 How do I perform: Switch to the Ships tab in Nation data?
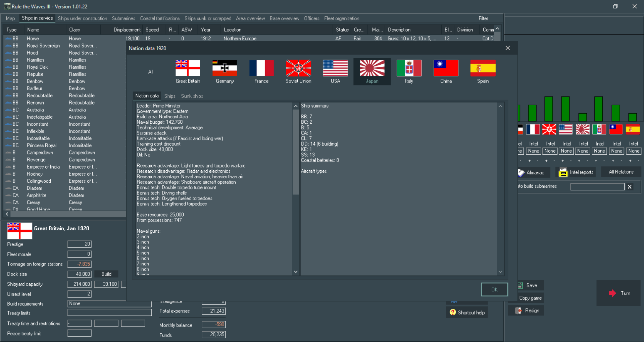click(x=169, y=96)
